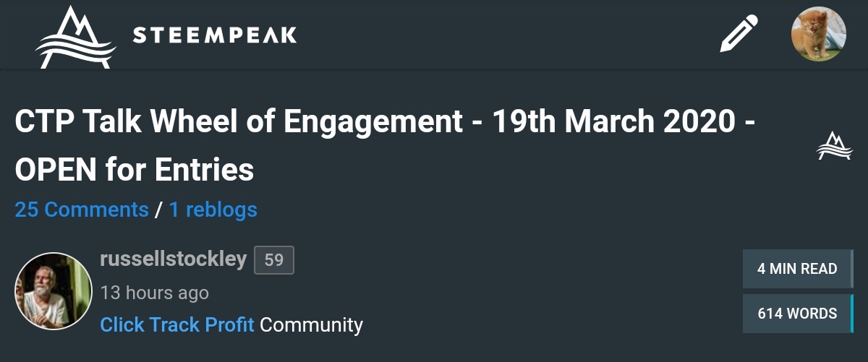Viewport: 868px width, 362px height.
Task: Open the 25 Comments link
Action: pyautogui.click(x=82, y=210)
